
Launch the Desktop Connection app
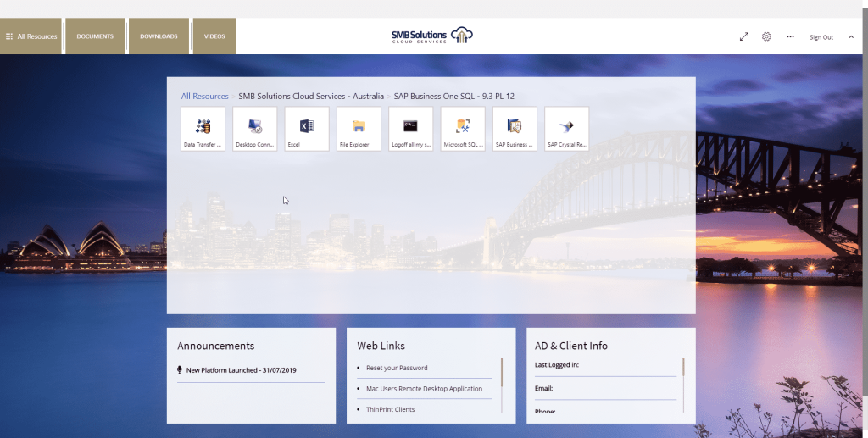[254, 128]
